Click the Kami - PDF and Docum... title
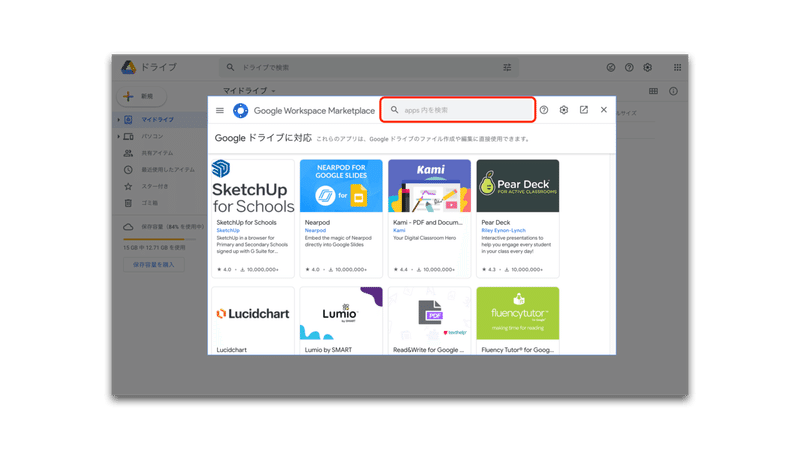800x450 pixels. pyautogui.click(x=428, y=222)
